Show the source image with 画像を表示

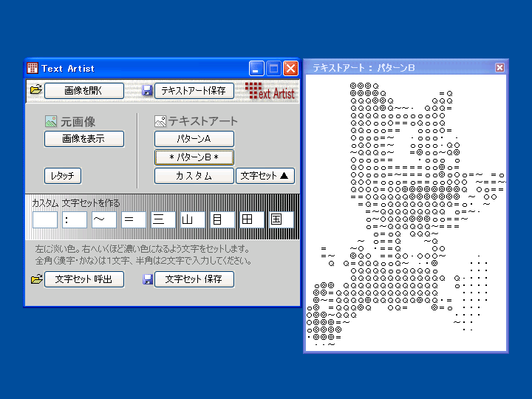tap(83, 139)
